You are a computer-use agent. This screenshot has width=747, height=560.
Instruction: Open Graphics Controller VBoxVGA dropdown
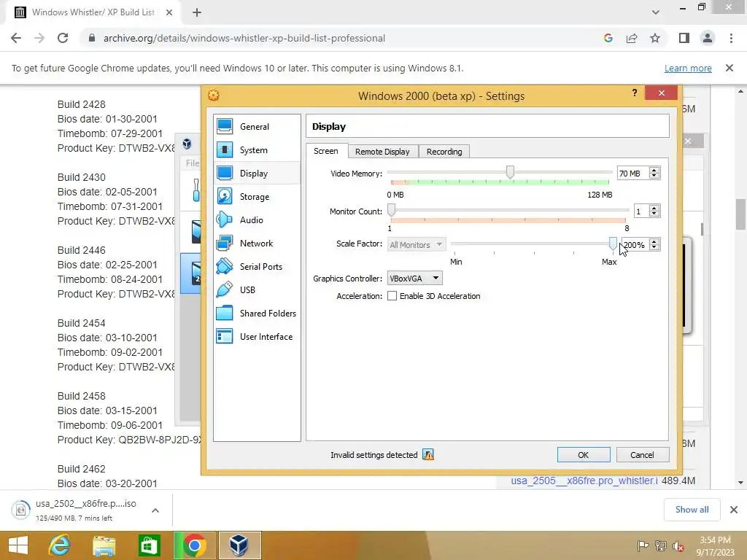tap(414, 278)
